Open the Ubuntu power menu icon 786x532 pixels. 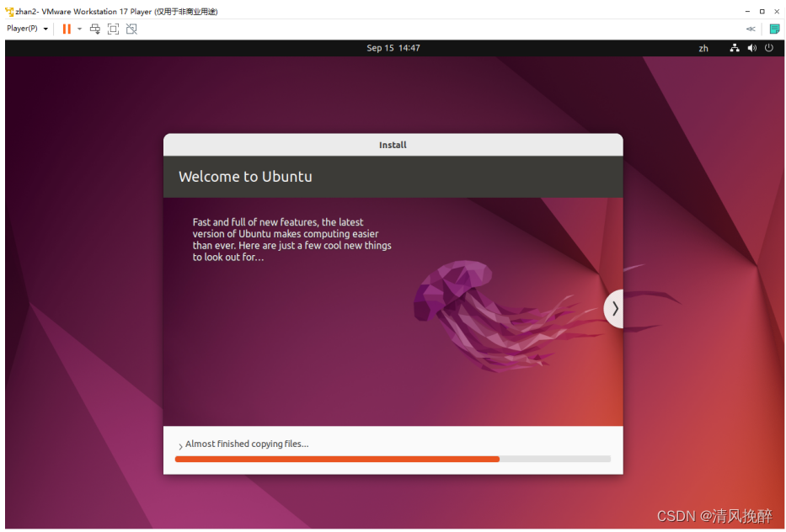click(x=768, y=48)
